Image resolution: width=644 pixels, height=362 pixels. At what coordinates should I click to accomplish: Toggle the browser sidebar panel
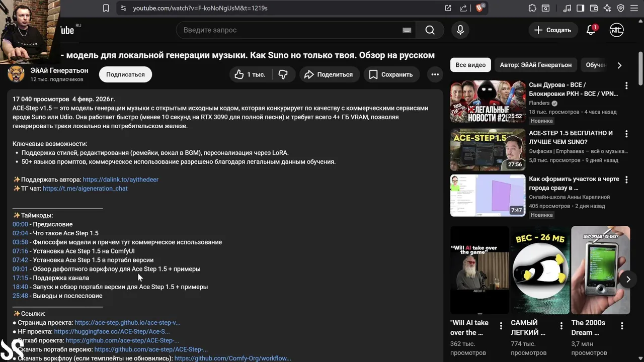pos(580,8)
